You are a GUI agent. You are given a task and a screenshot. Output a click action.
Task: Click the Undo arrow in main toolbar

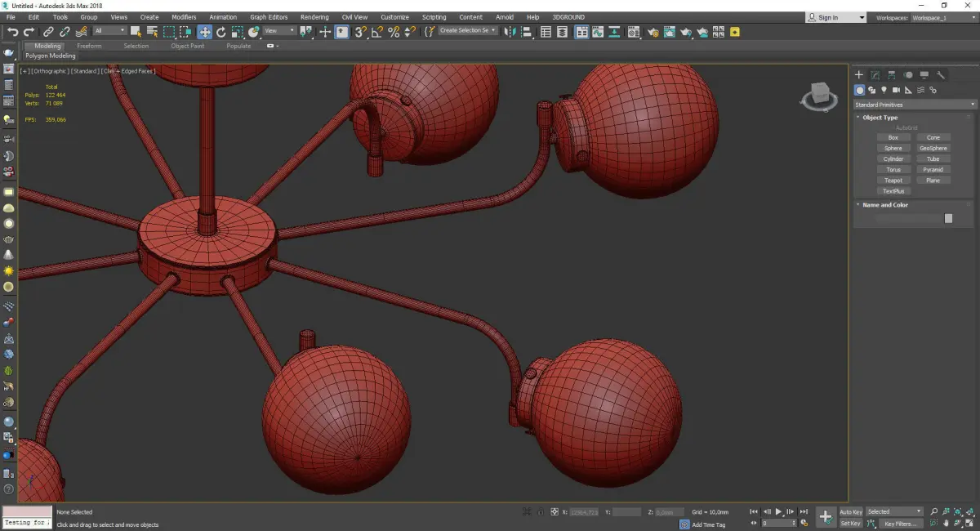click(x=13, y=32)
